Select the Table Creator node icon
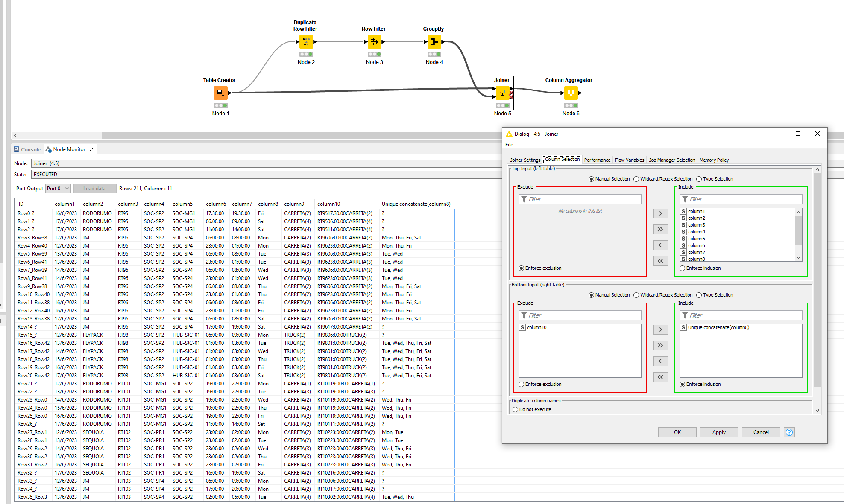844x504 pixels. pos(220,93)
